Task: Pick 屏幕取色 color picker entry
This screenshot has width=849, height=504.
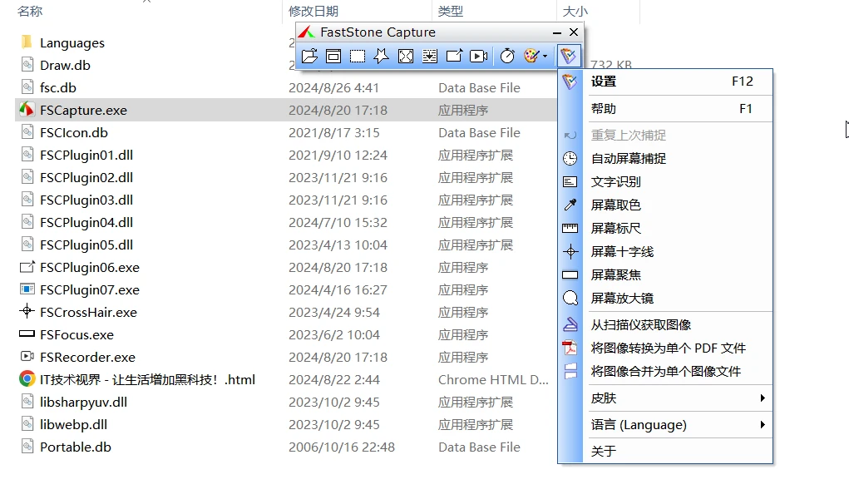Action: tap(678, 205)
